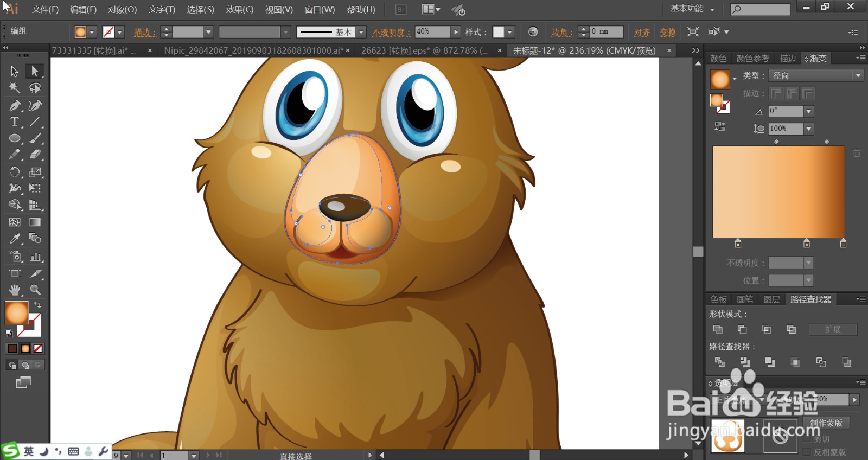Select the Lasso tool
This screenshot has width=868, height=460.
35,88
